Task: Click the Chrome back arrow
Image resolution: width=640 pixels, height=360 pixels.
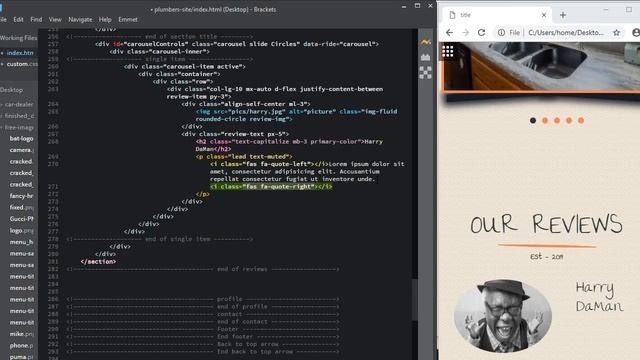Action: (x=449, y=33)
